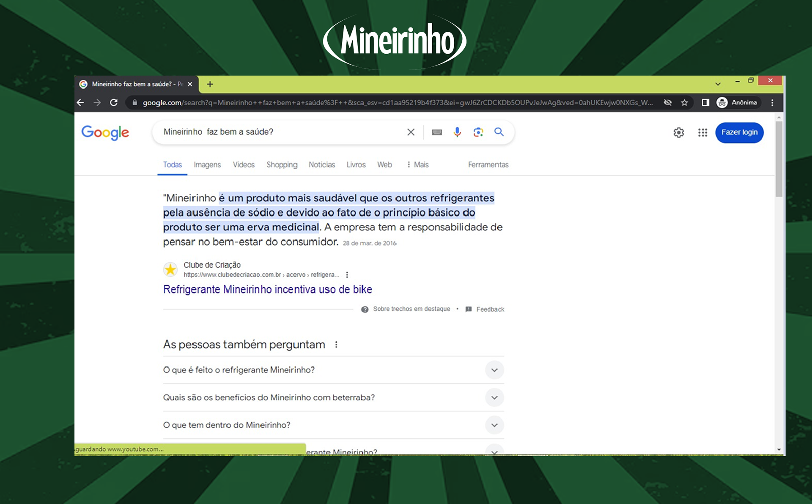812x504 pixels.
Task: Open Google Lens image search icon
Action: tap(478, 132)
